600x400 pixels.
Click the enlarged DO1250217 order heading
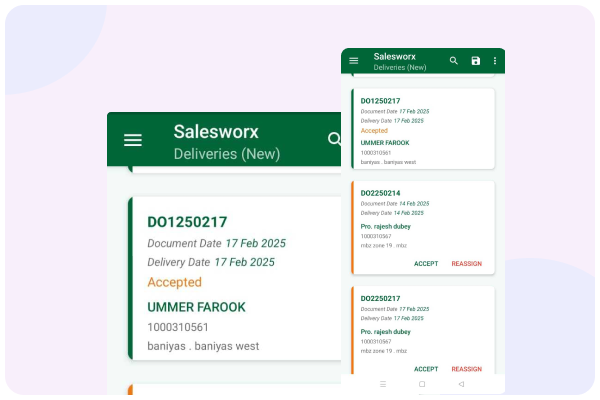pyautogui.click(x=187, y=222)
